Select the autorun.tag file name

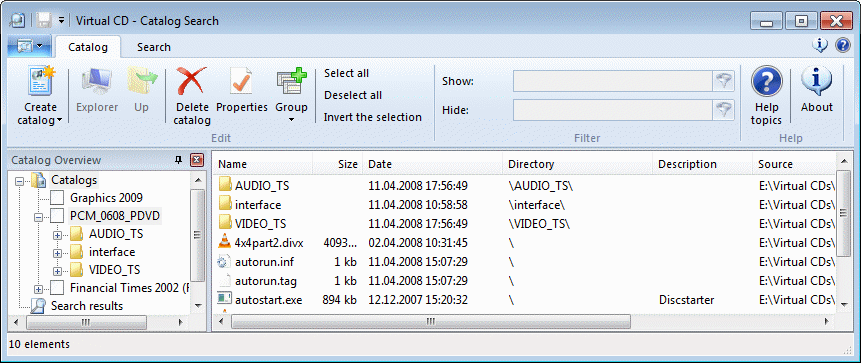coord(266,281)
